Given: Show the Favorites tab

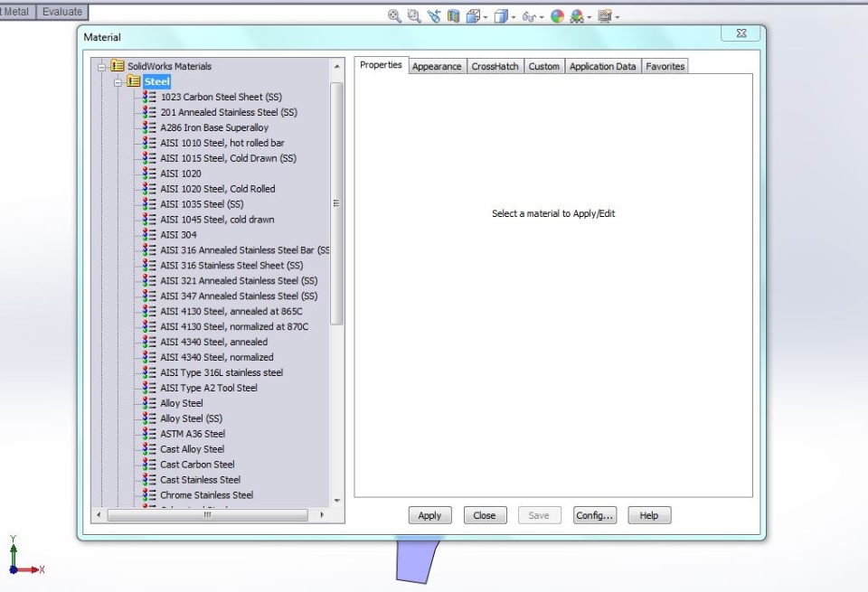Looking at the screenshot, I should click(x=665, y=66).
